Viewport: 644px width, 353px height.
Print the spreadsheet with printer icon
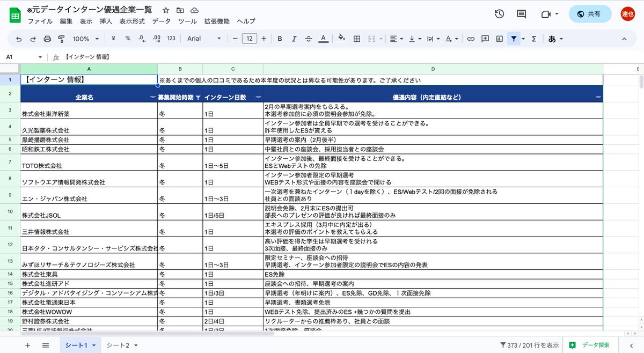click(47, 39)
